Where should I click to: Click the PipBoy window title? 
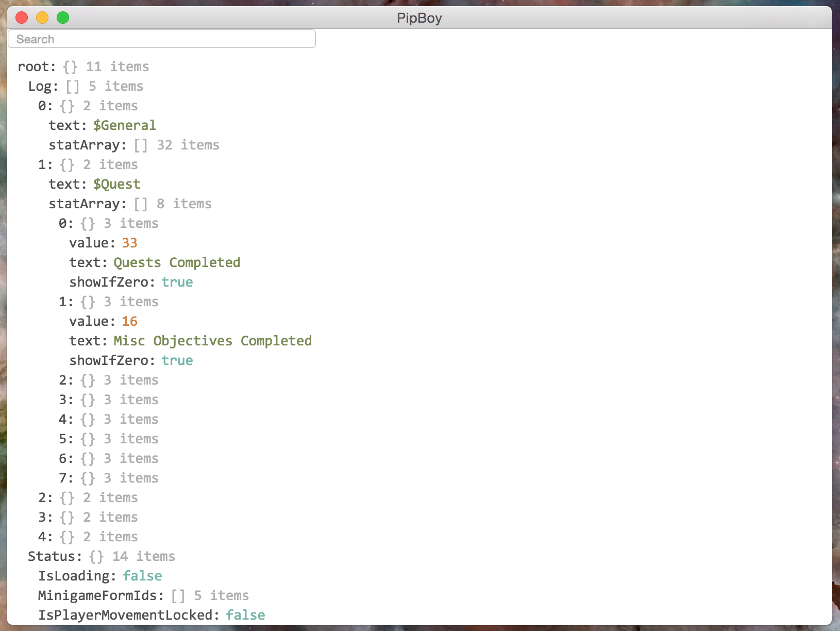[x=419, y=18]
